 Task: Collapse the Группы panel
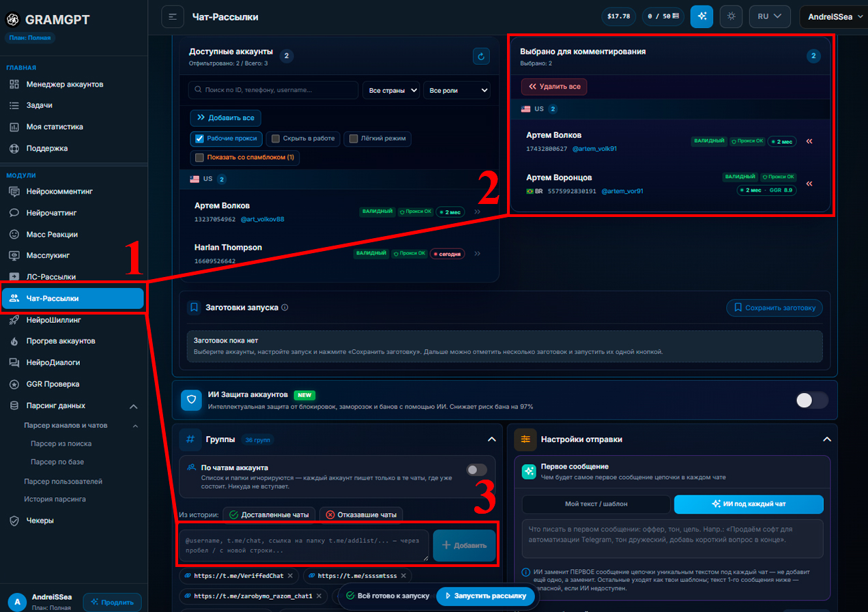point(491,439)
